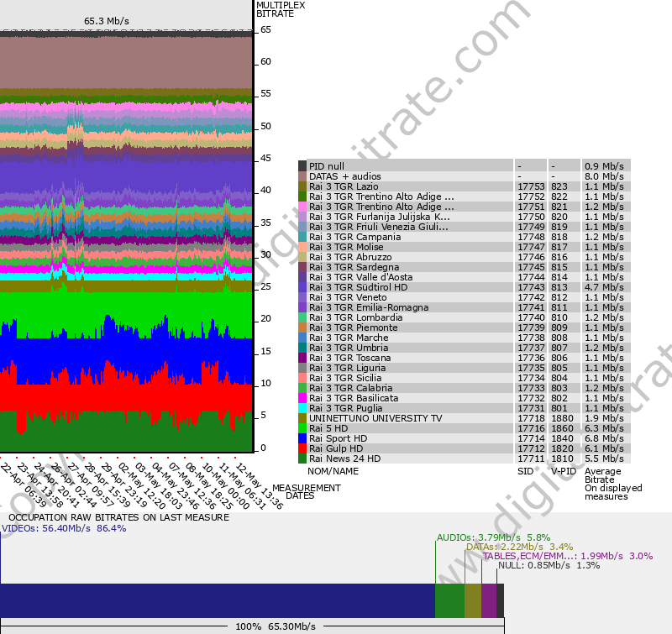Screen dimensions: 672x634
Task: Select the Rai Gulp HD red swatch
Action: (302, 448)
